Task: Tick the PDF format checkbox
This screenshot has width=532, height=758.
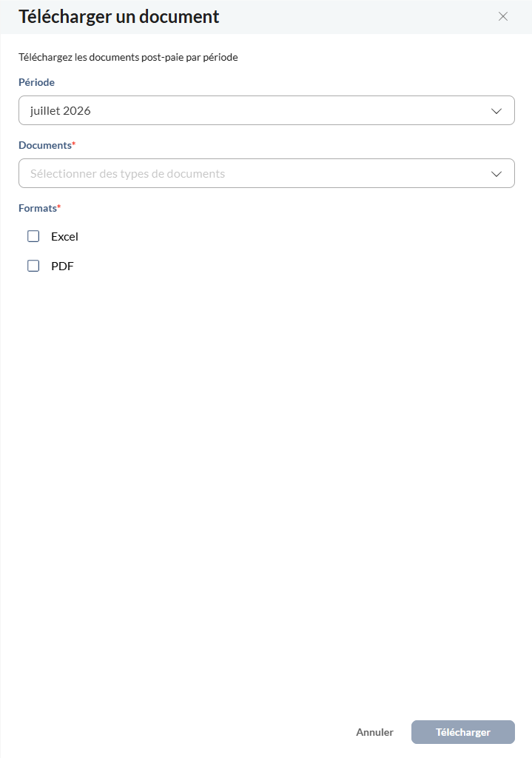Action: 33,266
